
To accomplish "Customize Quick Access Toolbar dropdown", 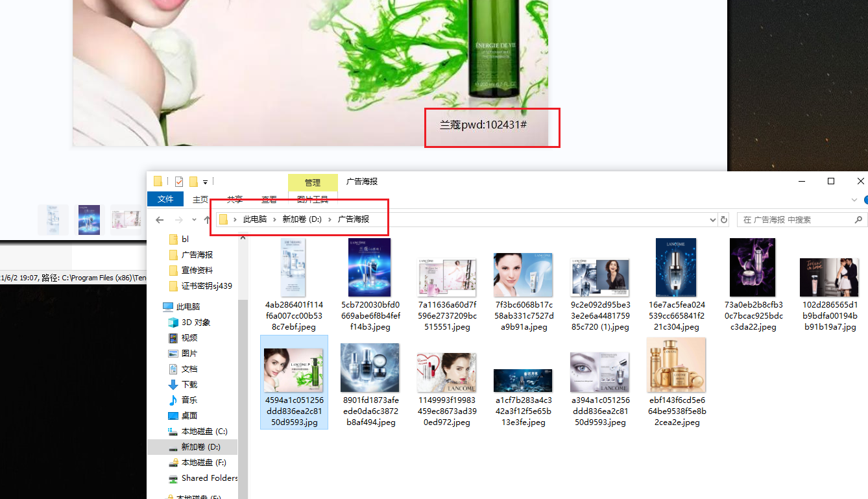I will coord(205,182).
